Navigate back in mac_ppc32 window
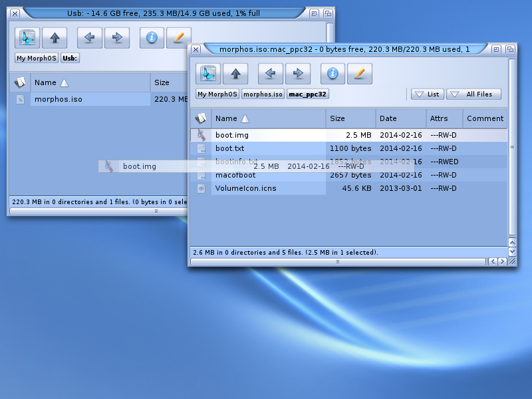Viewport: 532px width, 399px height. 271,74
